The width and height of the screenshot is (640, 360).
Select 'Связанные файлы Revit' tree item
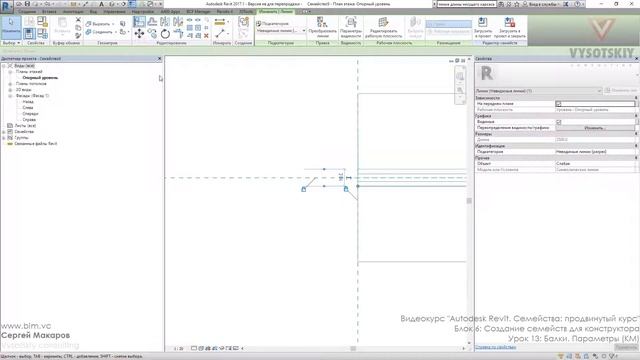click(x=36, y=144)
